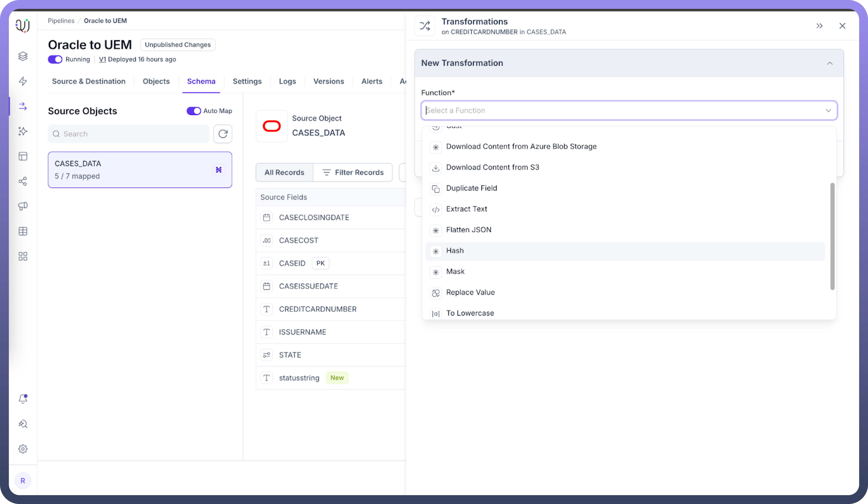The height and width of the screenshot is (504, 868).
Task: Click the refresh source objects icon
Action: [x=223, y=134]
